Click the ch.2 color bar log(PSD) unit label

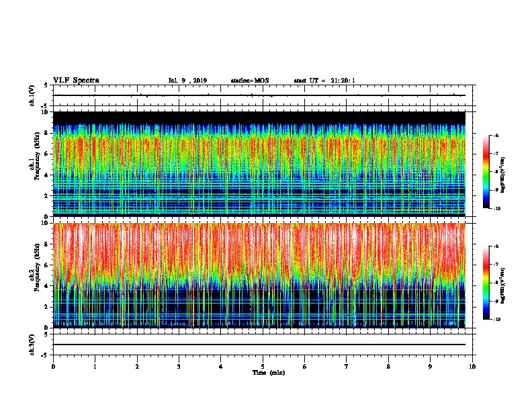[x=503, y=285]
